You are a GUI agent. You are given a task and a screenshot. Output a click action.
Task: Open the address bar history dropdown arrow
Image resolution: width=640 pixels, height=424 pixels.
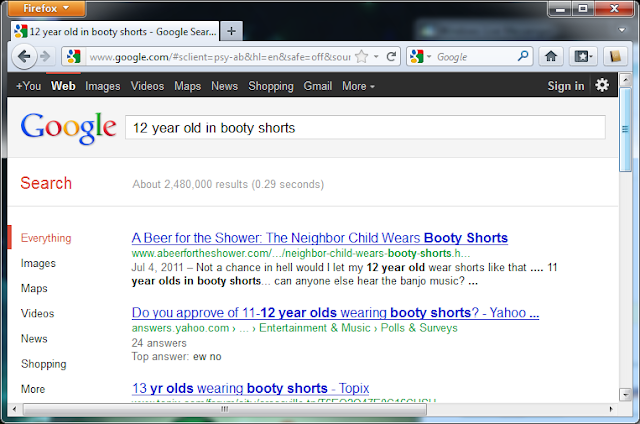pyautogui.click(x=376, y=56)
